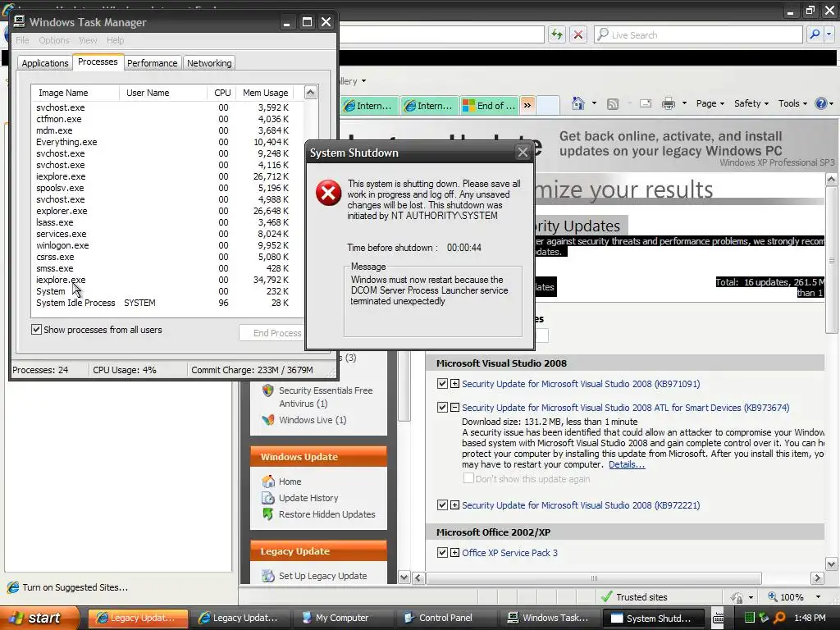Screen dimensions: 840x630
Task: Click updates list scroll down arrow
Action: 831,564
